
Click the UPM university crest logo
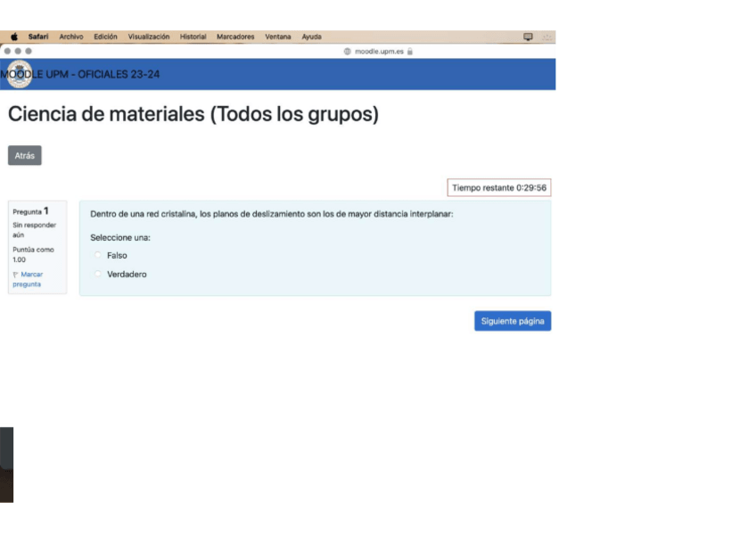click(x=19, y=74)
